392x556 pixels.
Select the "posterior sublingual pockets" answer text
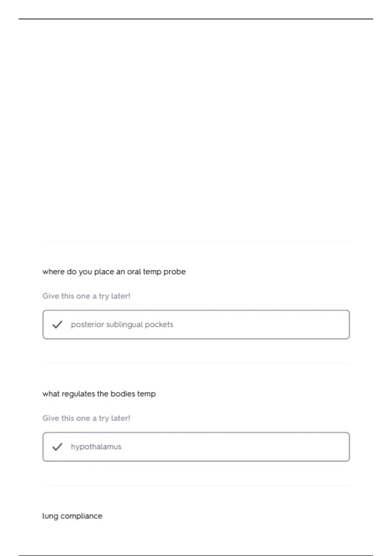click(122, 324)
